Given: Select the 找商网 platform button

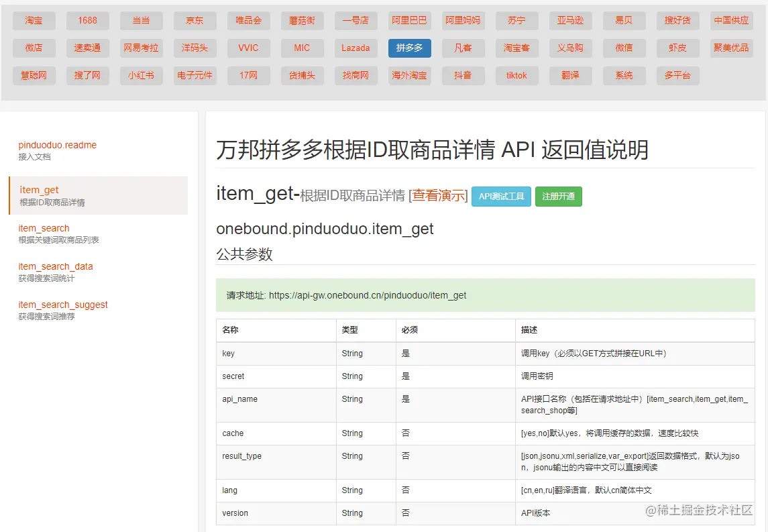Looking at the screenshot, I should coord(355,75).
